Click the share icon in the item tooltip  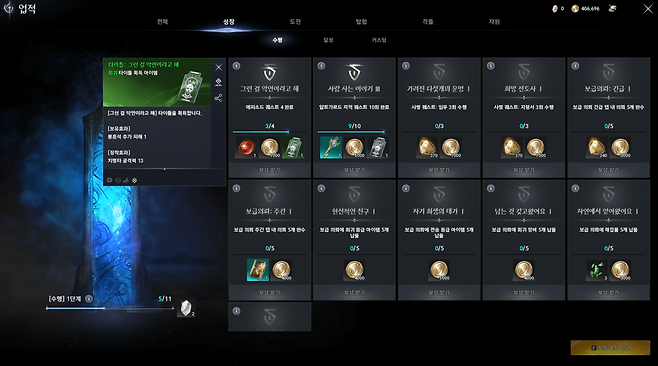[218, 98]
